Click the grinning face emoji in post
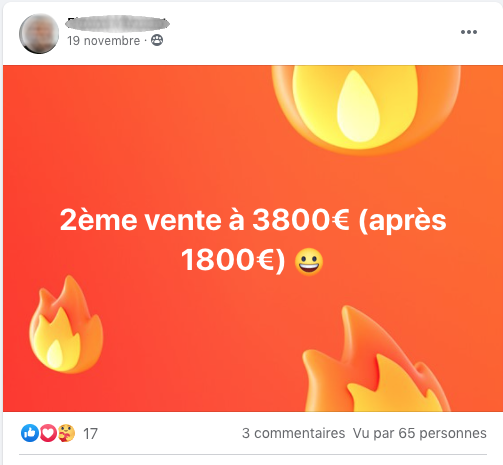This screenshot has width=503, height=465. click(309, 262)
